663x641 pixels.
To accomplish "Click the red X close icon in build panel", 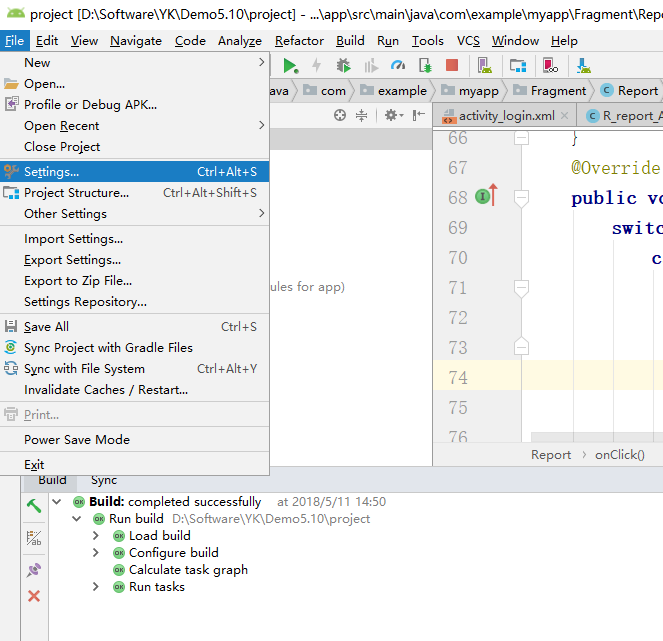I will [x=34, y=596].
